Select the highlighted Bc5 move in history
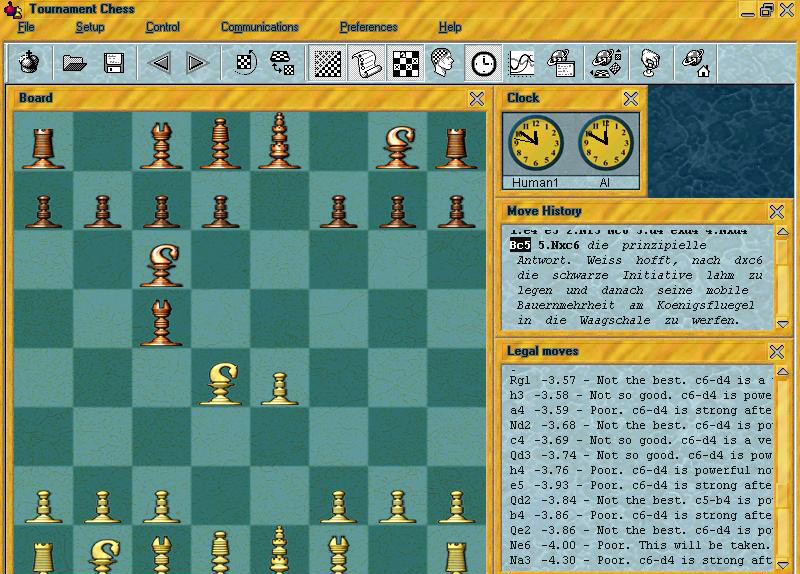Image resolution: width=800 pixels, height=574 pixels. [520, 245]
